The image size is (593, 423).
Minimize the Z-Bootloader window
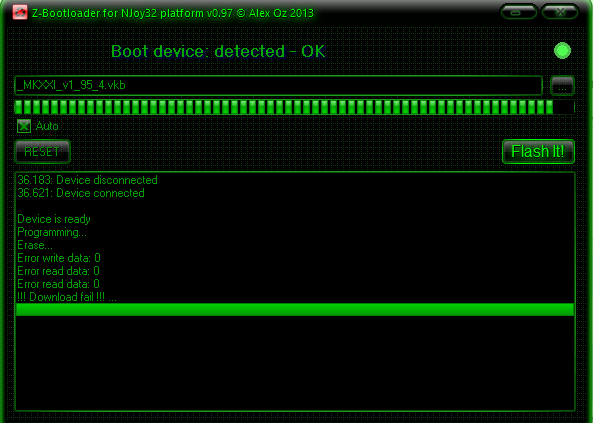[518, 12]
